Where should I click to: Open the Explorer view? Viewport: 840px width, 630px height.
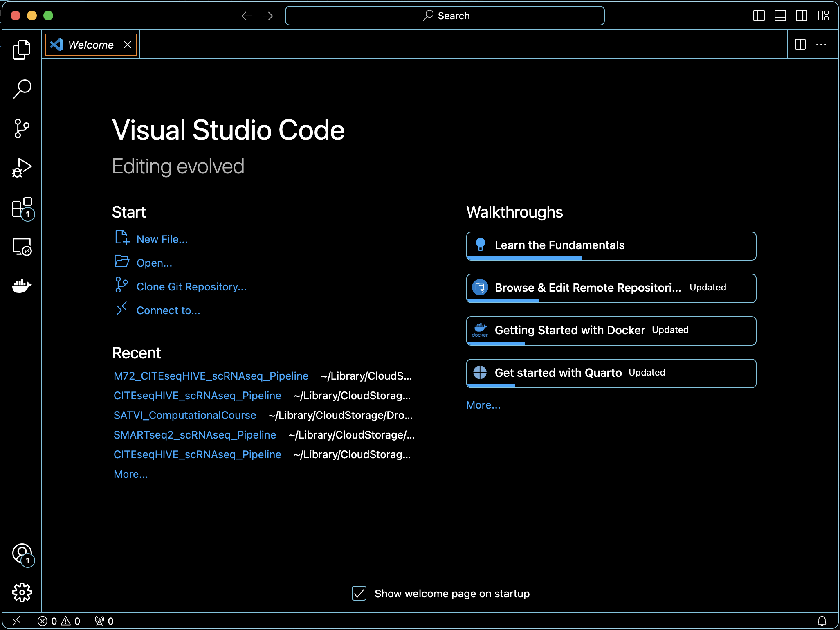click(22, 50)
